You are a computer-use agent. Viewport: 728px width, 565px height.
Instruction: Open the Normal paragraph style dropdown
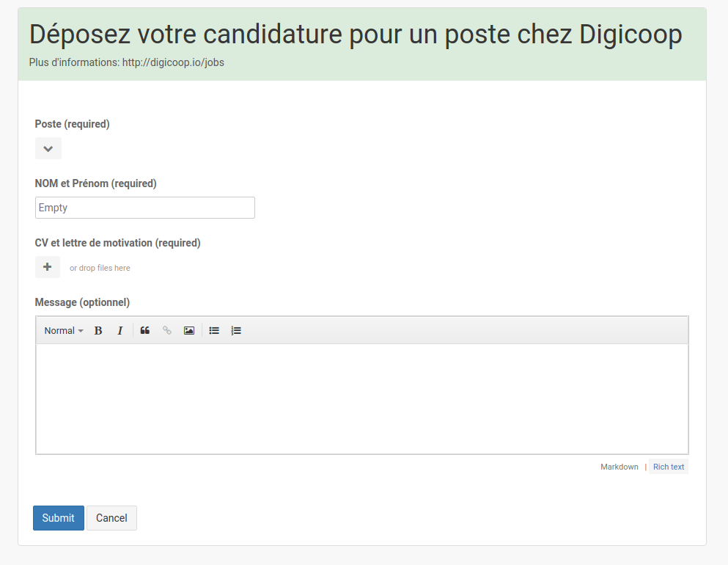(64, 330)
